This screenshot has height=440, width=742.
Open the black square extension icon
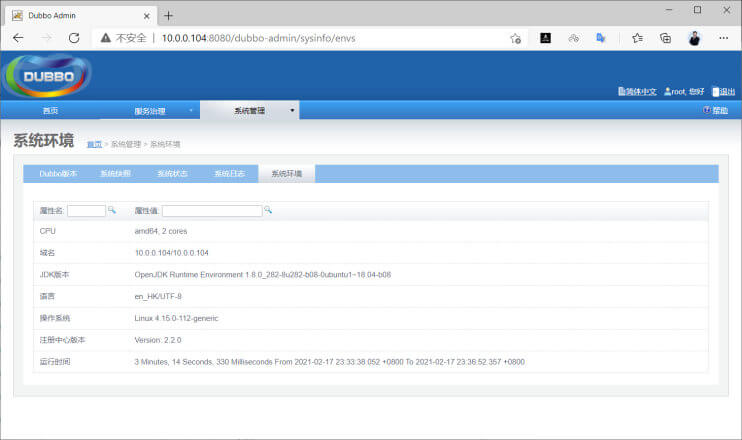pyautogui.click(x=546, y=38)
